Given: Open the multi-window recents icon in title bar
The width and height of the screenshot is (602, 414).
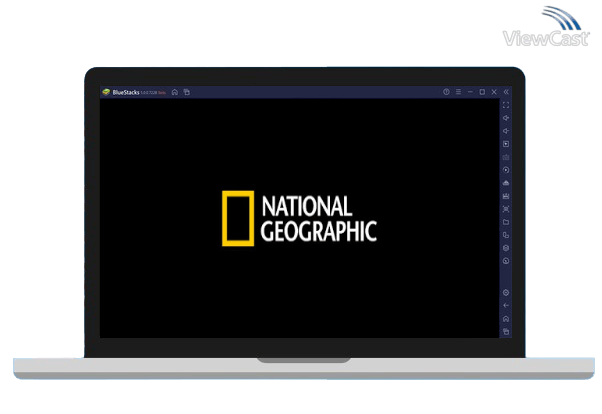Looking at the screenshot, I should pyautogui.click(x=187, y=92).
